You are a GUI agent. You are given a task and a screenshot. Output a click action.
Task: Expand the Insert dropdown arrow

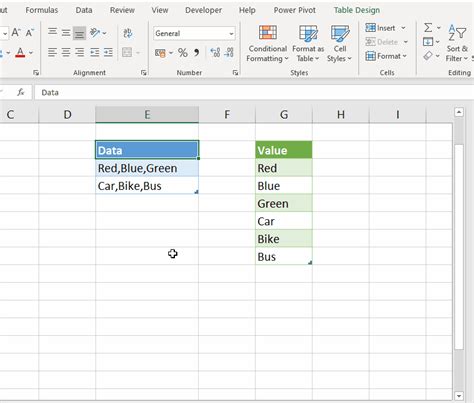[x=404, y=28]
